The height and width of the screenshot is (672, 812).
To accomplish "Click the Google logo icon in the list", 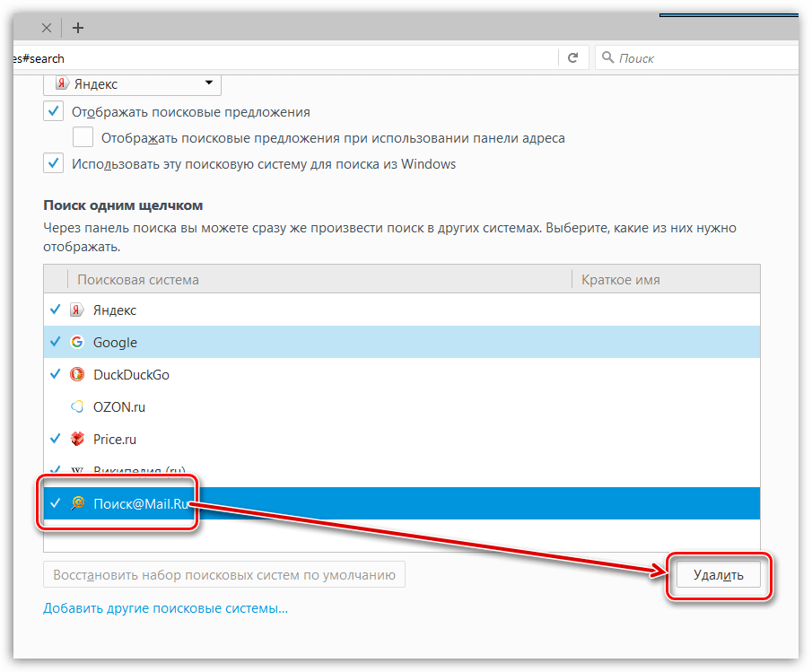I will tap(77, 342).
